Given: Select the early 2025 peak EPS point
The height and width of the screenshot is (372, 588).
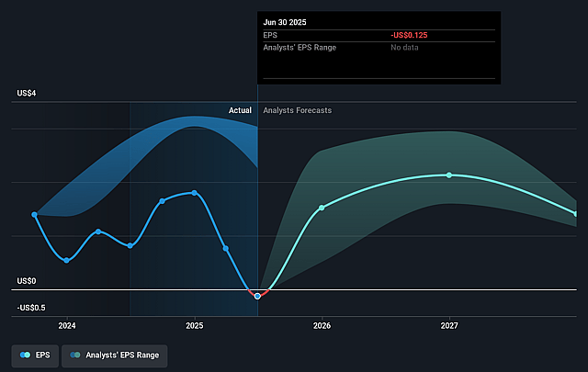Looking at the screenshot, I should [194, 193].
